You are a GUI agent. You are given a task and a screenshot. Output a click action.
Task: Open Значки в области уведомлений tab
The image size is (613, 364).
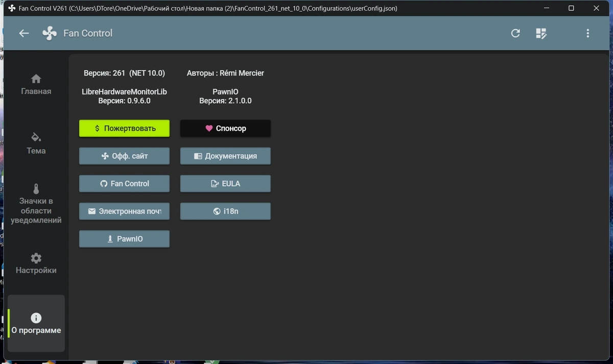(36, 204)
